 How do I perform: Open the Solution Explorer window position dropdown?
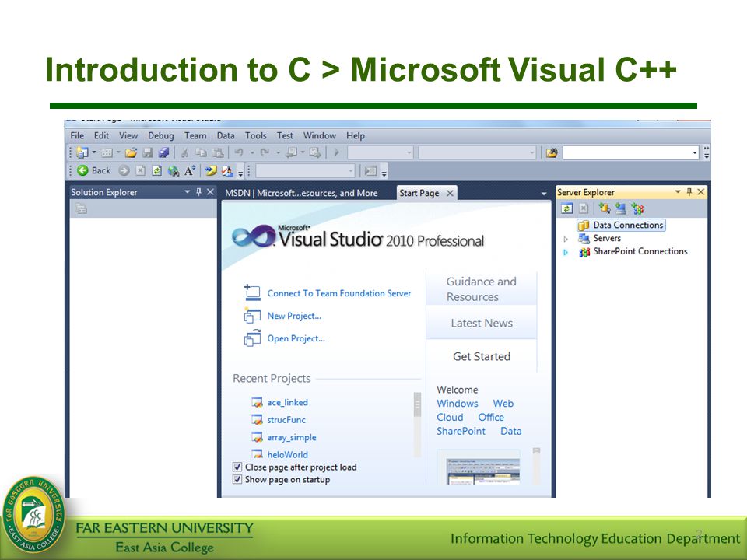point(188,192)
